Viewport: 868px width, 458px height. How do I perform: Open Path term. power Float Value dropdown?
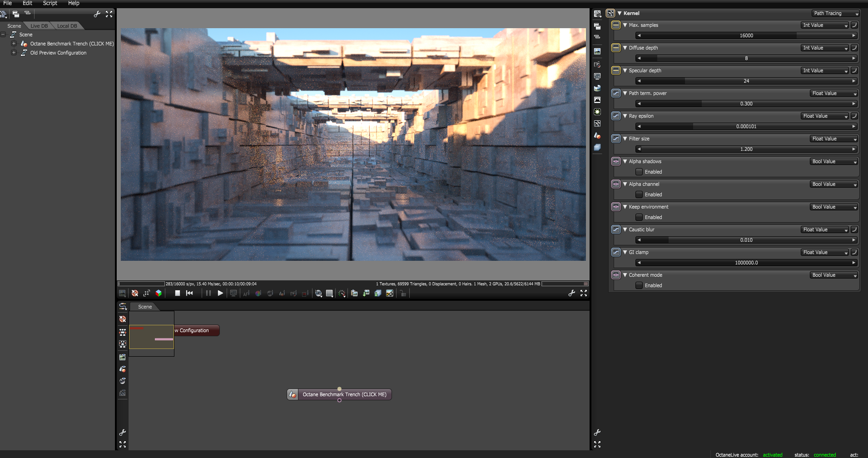834,93
